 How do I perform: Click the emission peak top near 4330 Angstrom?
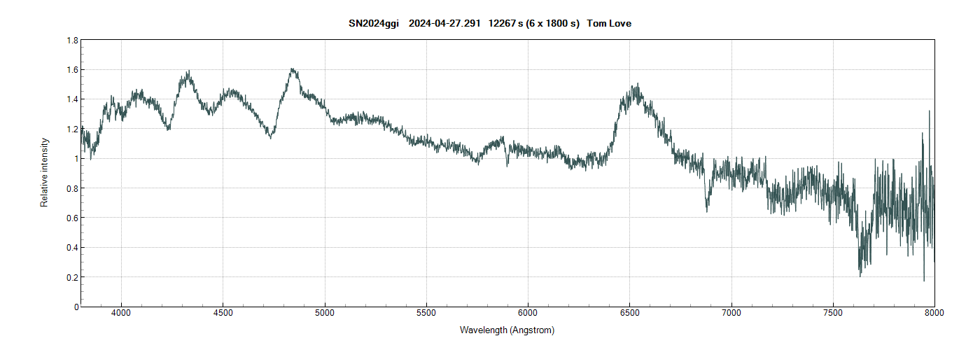coord(188,71)
